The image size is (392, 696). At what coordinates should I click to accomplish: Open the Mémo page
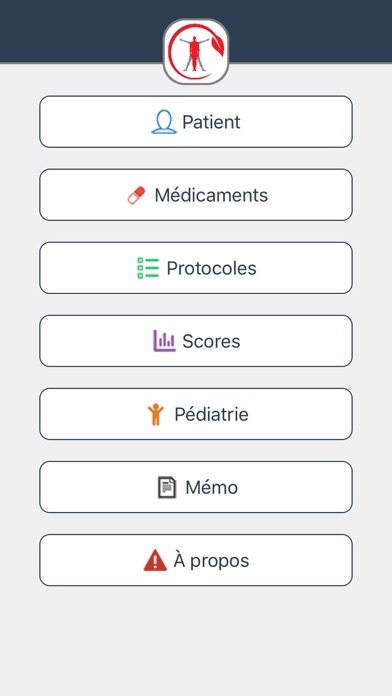[x=196, y=487]
